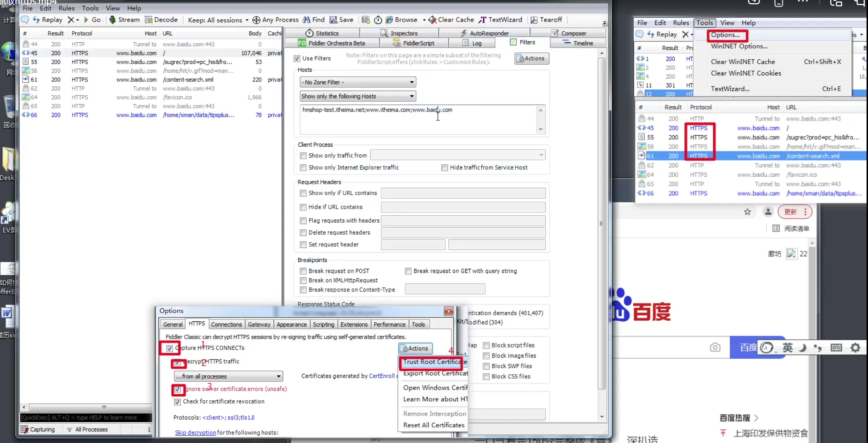
Task: Select Export Root Certificate menu entry
Action: coord(435,373)
